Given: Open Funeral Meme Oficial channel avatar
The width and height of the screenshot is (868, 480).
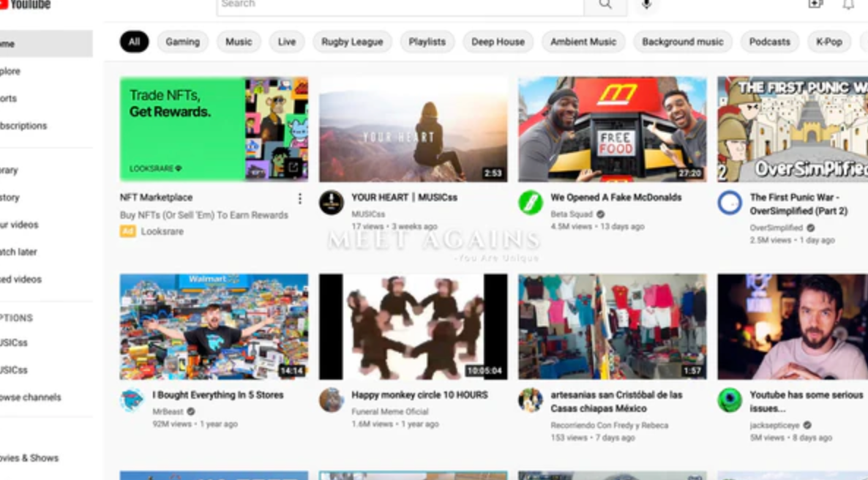Looking at the screenshot, I should [x=331, y=400].
